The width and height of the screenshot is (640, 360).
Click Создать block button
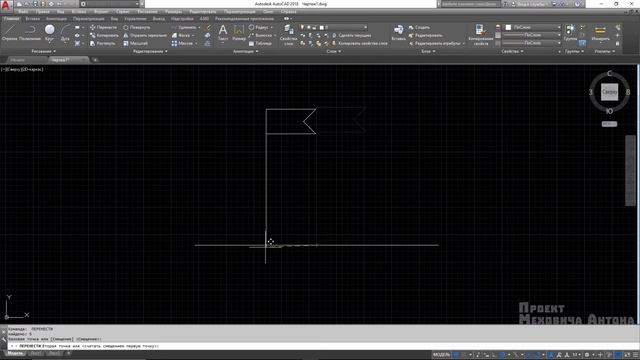pos(419,27)
